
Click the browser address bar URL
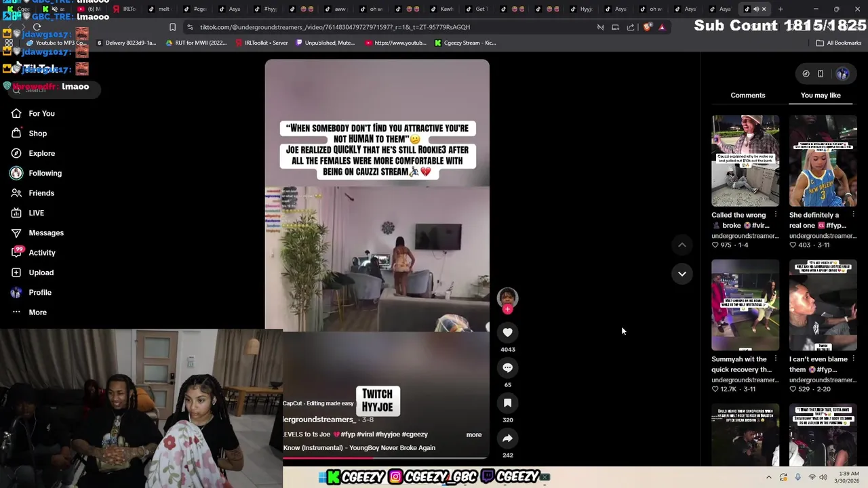point(335,27)
